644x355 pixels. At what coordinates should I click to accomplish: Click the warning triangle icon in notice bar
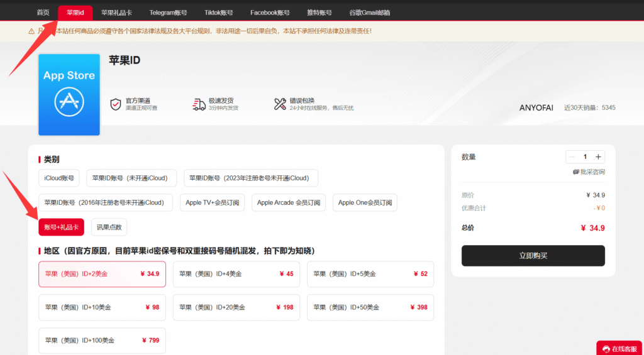(x=31, y=31)
